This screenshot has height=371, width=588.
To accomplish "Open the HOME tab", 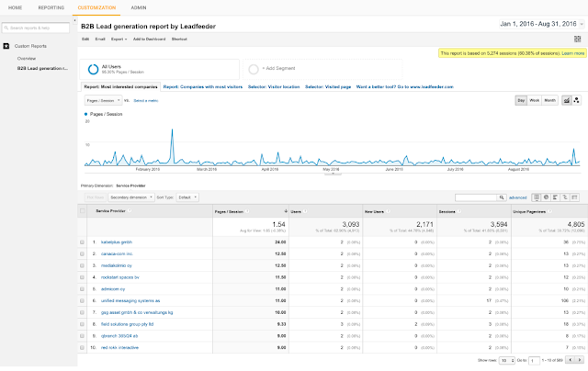I will (x=16, y=7).
